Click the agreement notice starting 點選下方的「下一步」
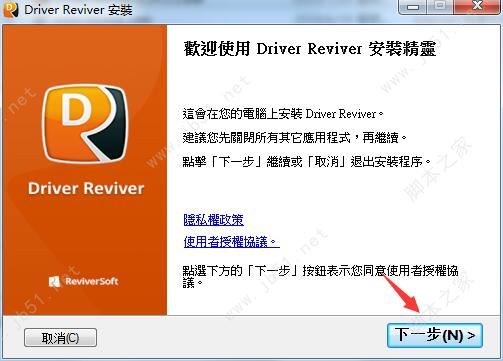The height and width of the screenshot is (361, 503). tap(320, 276)
